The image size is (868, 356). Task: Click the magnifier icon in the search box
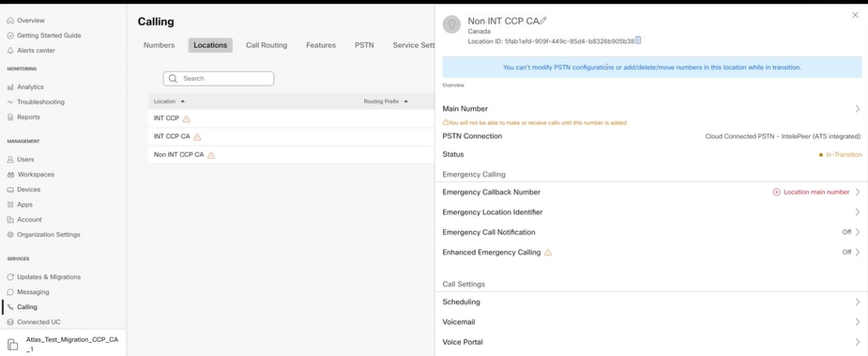click(174, 79)
